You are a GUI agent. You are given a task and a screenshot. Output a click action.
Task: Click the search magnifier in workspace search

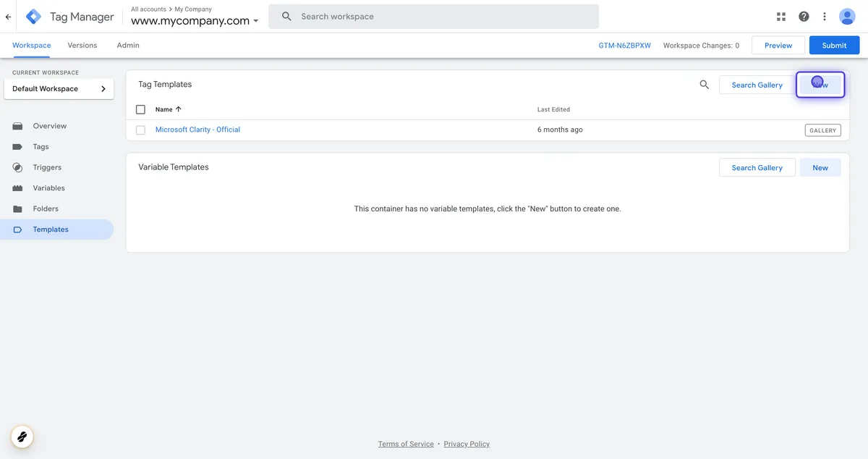[x=286, y=16]
